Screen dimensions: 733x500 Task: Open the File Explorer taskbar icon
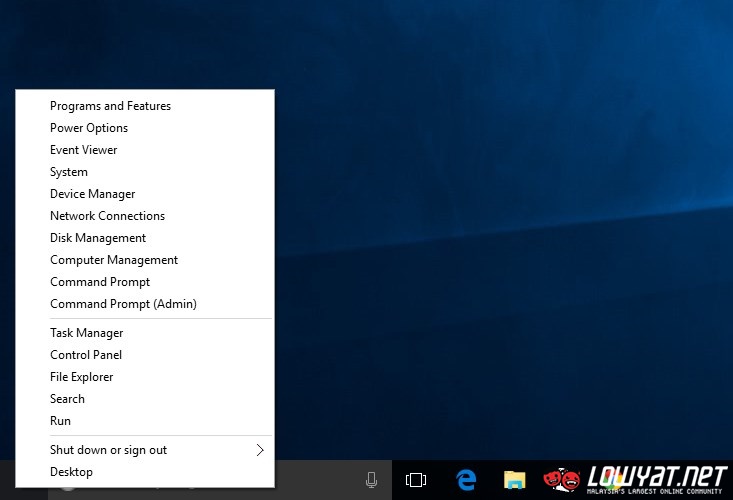[x=515, y=480]
